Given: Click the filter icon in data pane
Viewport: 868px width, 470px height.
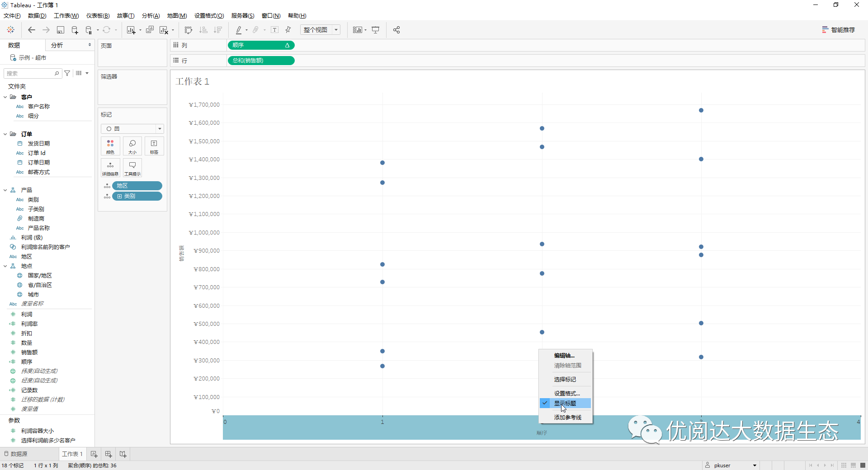Looking at the screenshot, I should (67, 73).
